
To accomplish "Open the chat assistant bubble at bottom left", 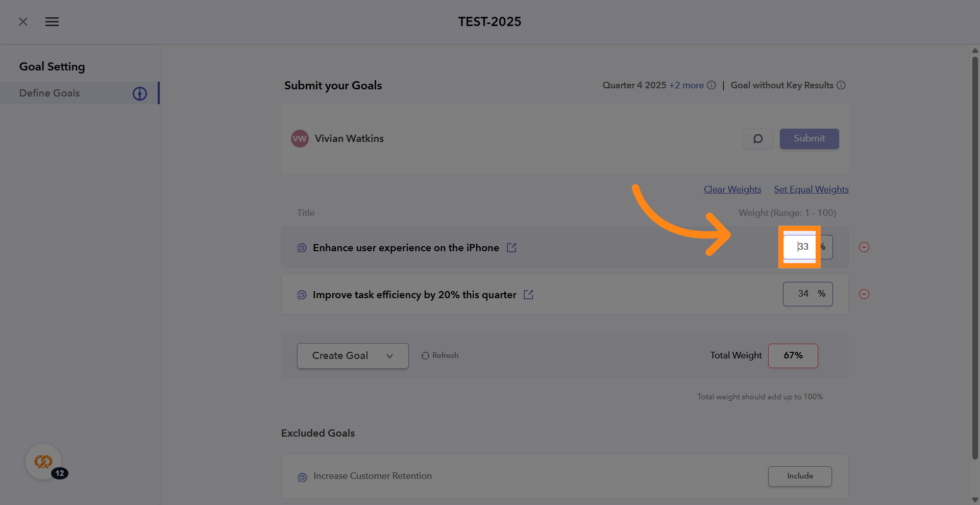I will click(44, 461).
